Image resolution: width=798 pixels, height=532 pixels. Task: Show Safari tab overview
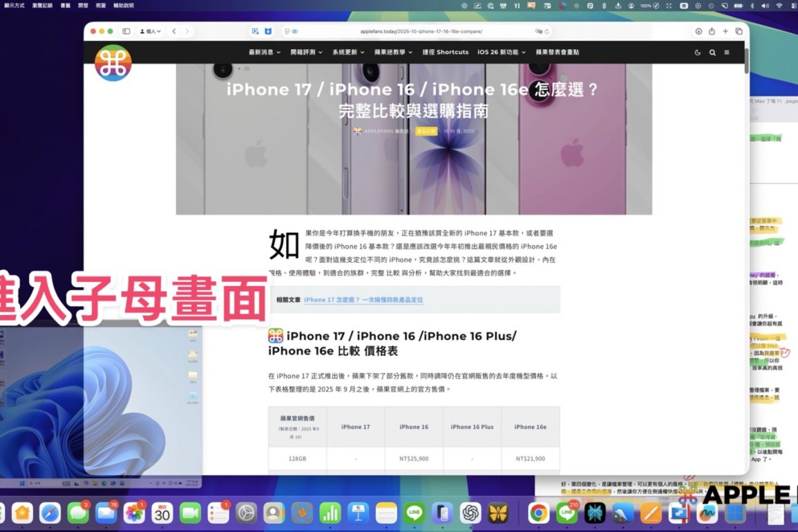click(x=739, y=31)
